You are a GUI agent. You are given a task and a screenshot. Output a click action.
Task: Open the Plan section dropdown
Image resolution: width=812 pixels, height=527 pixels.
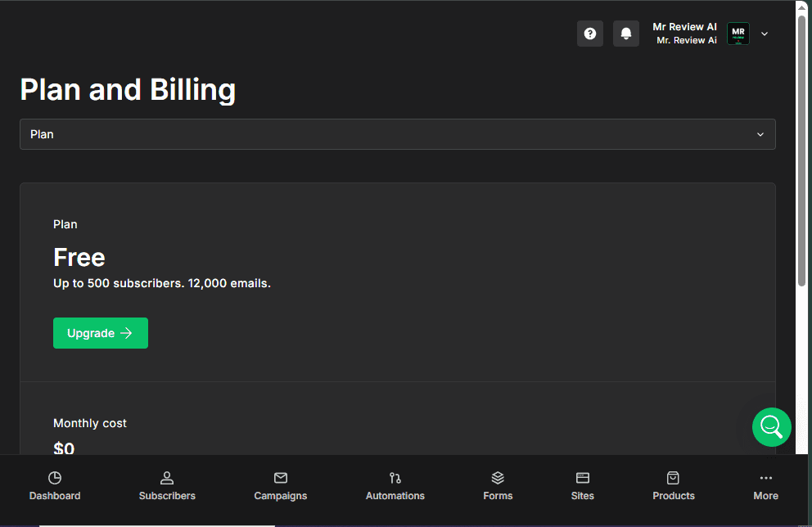tap(398, 134)
